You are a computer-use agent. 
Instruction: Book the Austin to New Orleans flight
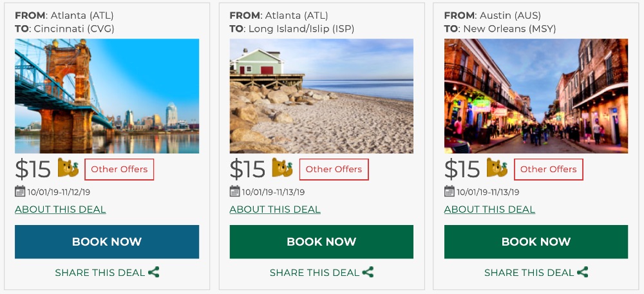(536, 242)
